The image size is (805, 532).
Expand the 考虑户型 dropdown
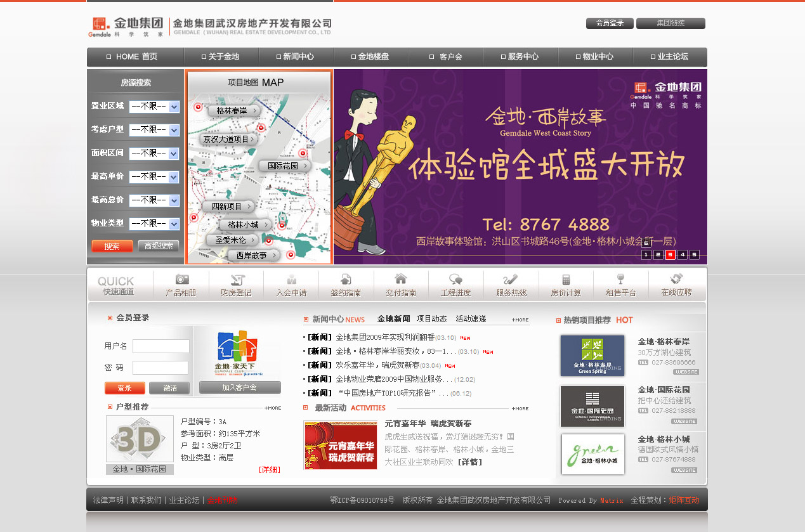(x=154, y=130)
